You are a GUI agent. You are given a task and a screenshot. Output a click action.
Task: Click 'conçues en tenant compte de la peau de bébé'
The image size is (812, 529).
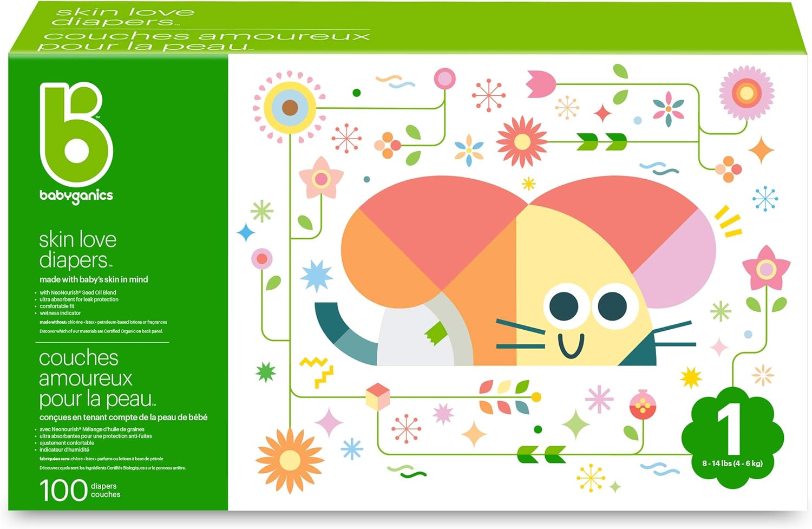[123, 417]
